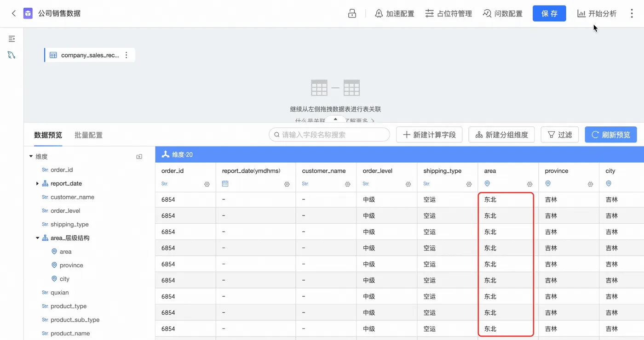Switch to 批量配置 tab
The height and width of the screenshot is (340, 644).
coord(88,135)
